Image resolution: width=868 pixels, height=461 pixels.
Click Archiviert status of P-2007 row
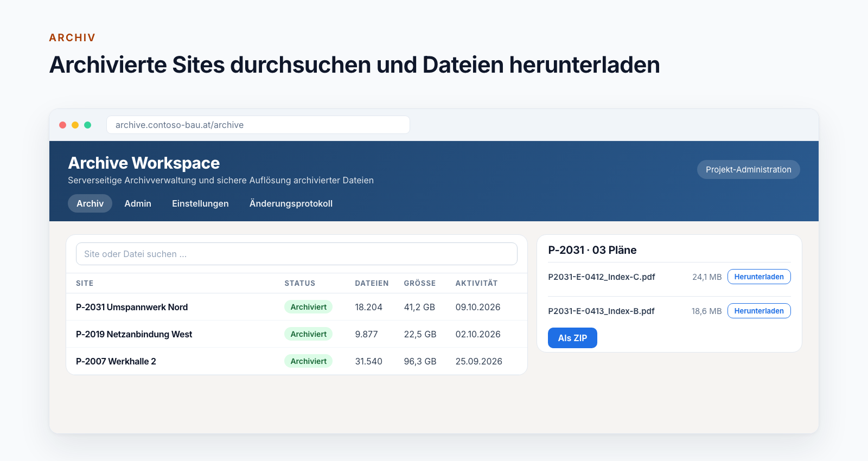308,361
